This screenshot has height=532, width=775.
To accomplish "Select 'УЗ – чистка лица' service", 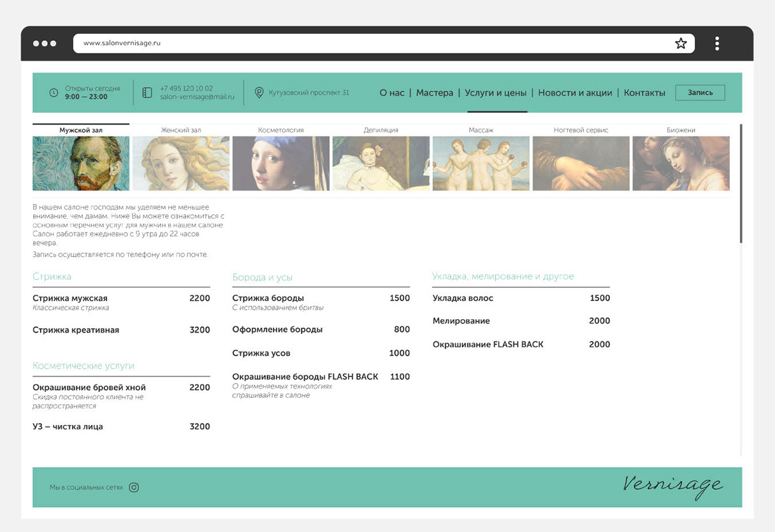I will click(121, 427).
